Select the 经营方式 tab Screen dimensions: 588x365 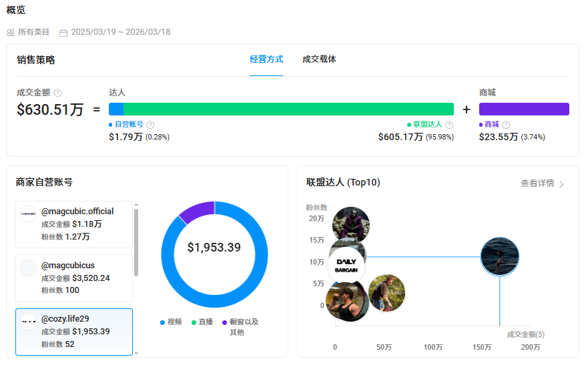point(266,59)
